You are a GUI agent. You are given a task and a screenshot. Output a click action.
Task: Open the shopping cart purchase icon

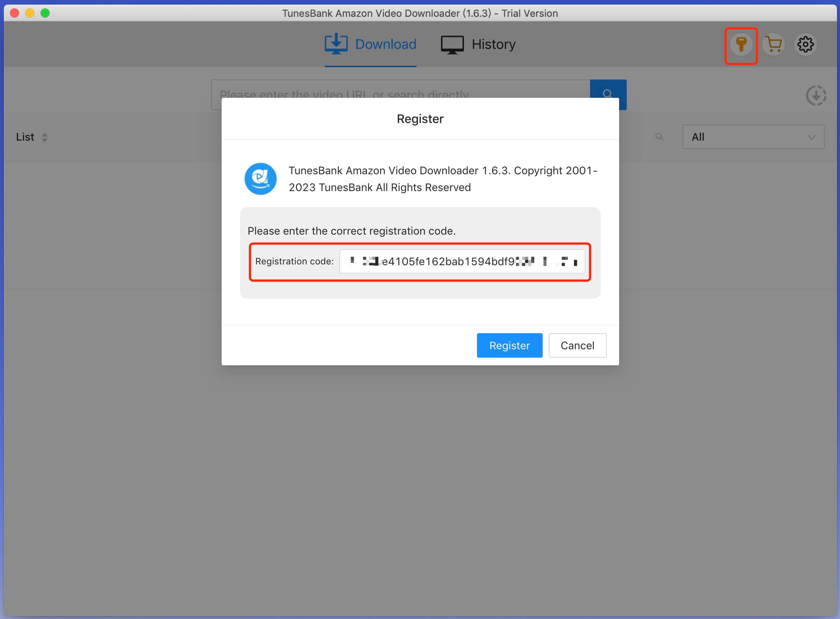[x=774, y=45]
